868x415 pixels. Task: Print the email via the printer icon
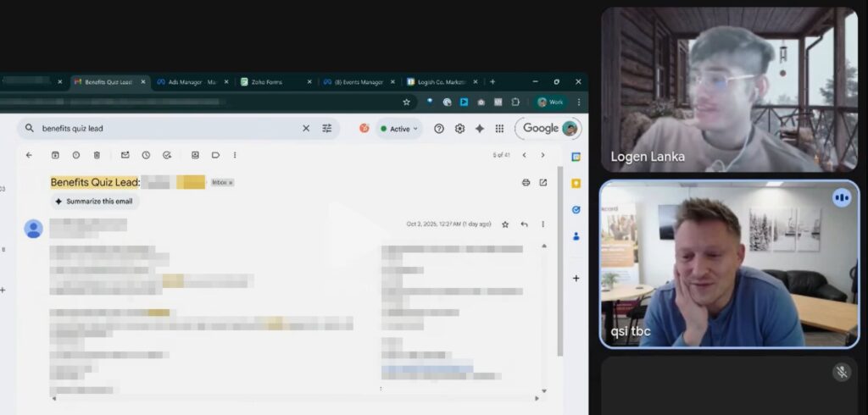pos(526,182)
